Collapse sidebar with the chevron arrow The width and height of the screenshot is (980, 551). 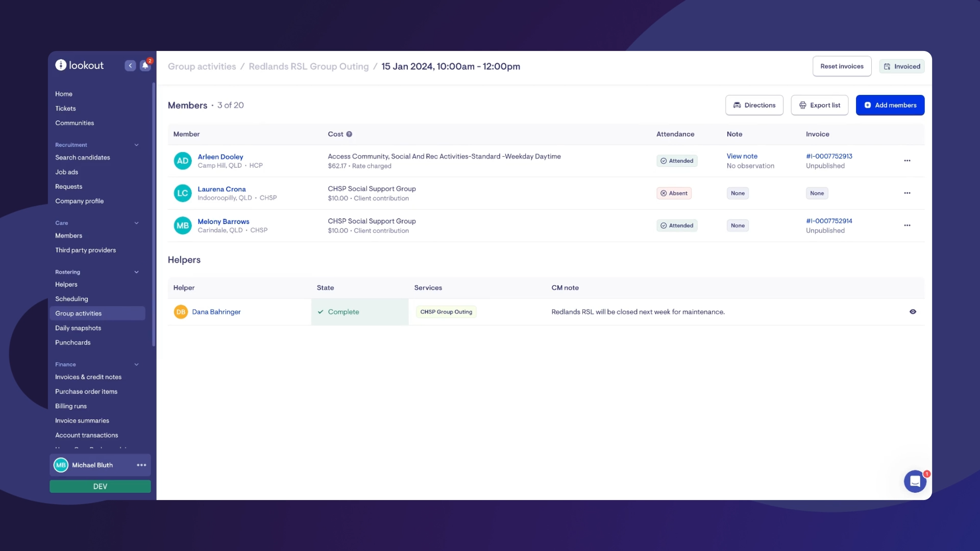pyautogui.click(x=130, y=66)
